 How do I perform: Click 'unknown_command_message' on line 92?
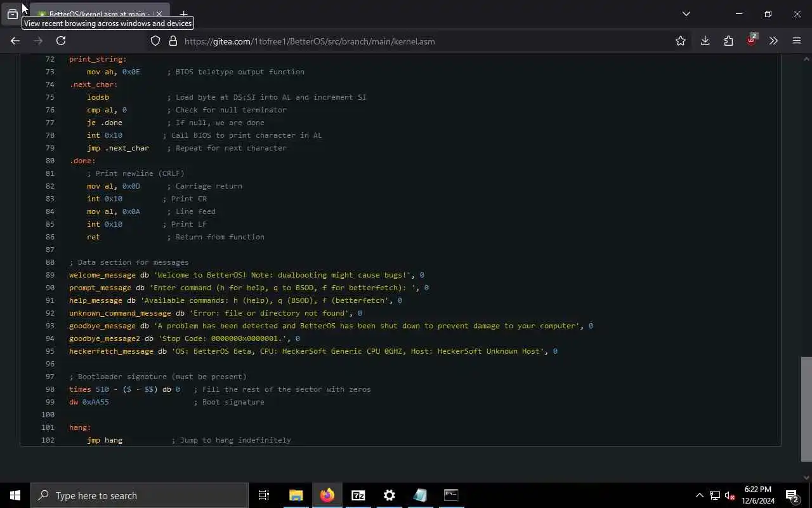pyautogui.click(x=120, y=313)
